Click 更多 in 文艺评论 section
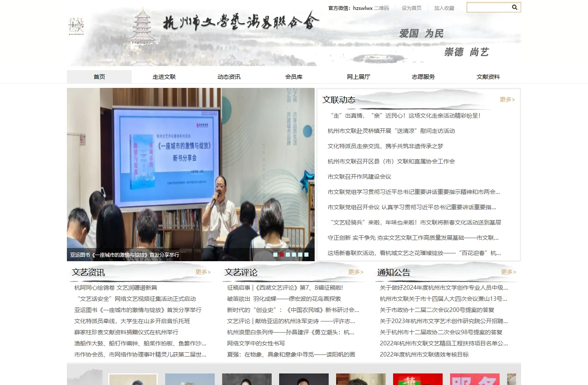This screenshot has height=385, width=588. point(356,272)
